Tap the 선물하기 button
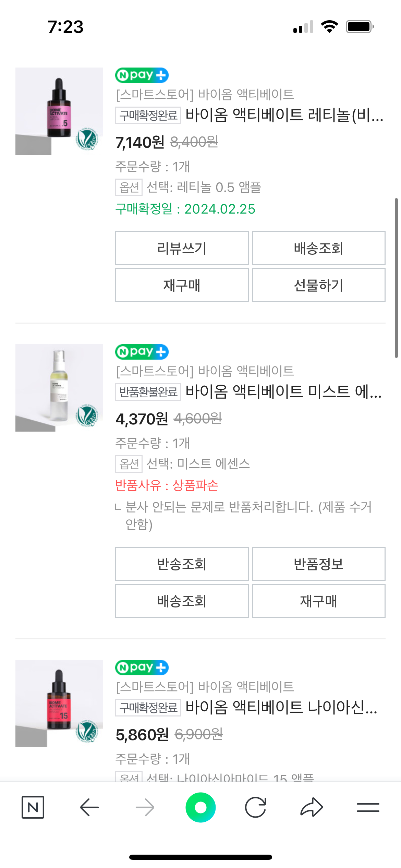The height and width of the screenshot is (868, 401). [x=318, y=285]
